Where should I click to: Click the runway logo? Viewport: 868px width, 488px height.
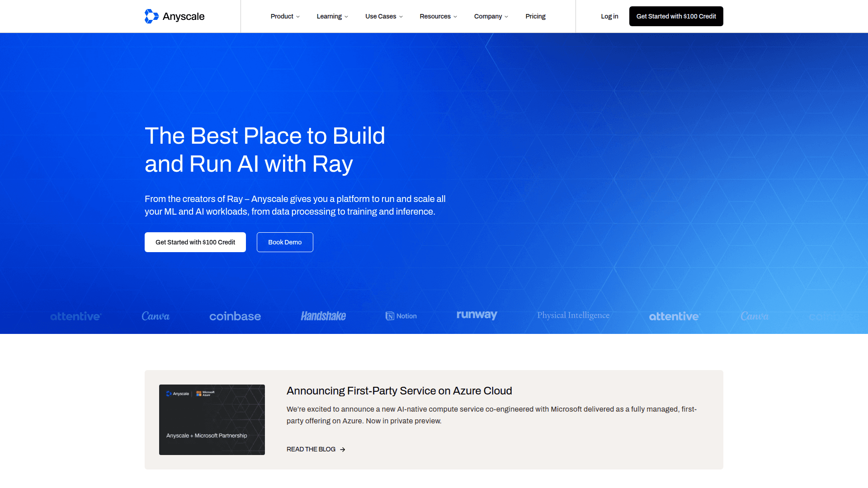click(477, 315)
